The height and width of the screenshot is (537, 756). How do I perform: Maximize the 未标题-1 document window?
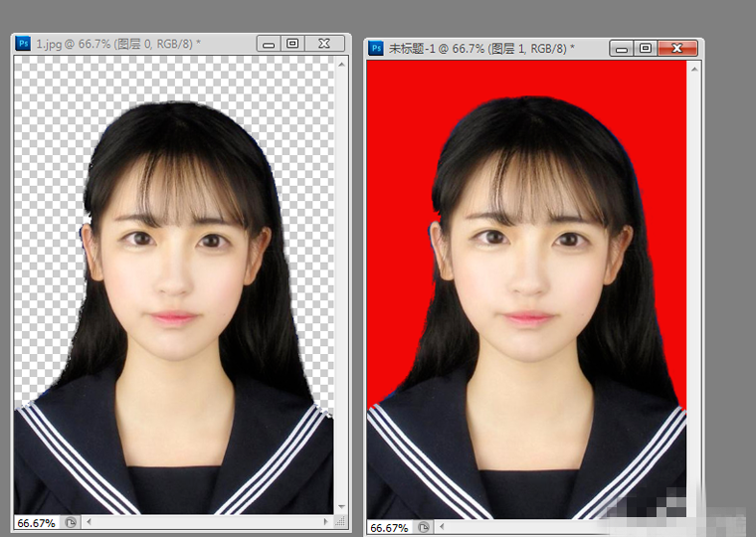646,48
